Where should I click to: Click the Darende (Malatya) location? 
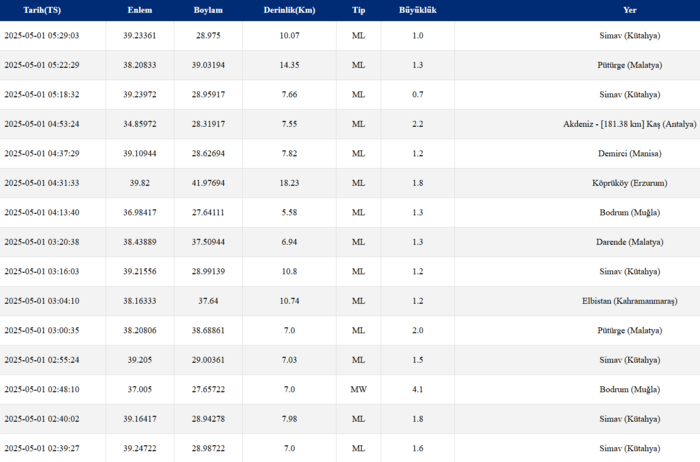(630, 242)
